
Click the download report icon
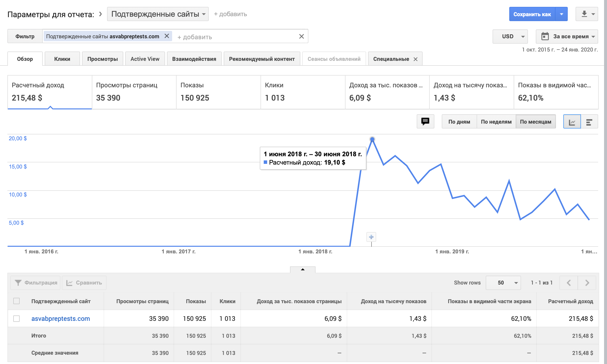click(584, 14)
